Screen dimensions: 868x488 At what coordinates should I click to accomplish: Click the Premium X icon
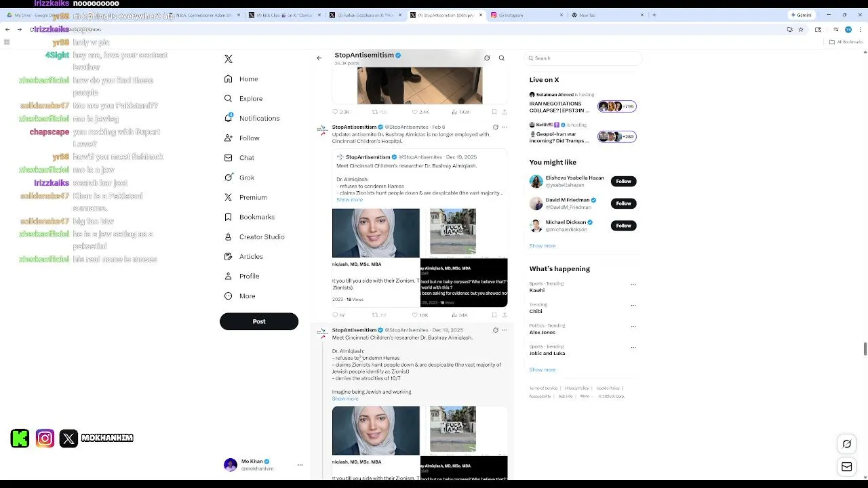[229, 197]
